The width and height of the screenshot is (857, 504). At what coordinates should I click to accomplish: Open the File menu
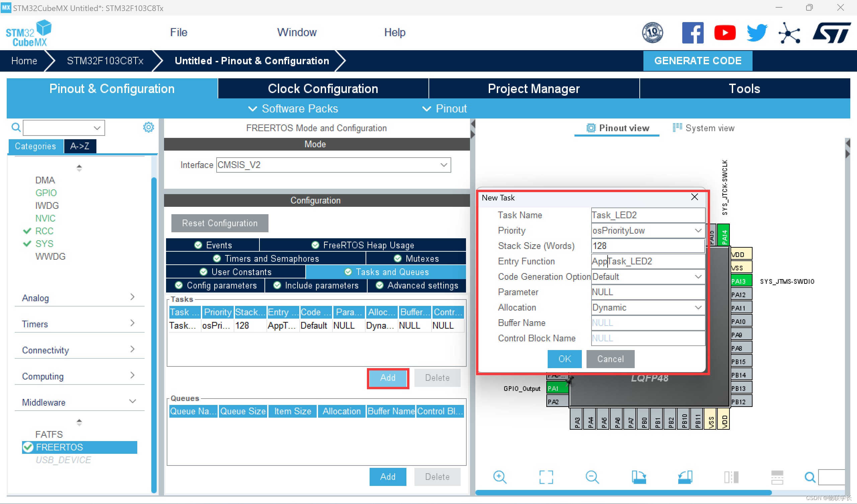click(x=178, y=32)
